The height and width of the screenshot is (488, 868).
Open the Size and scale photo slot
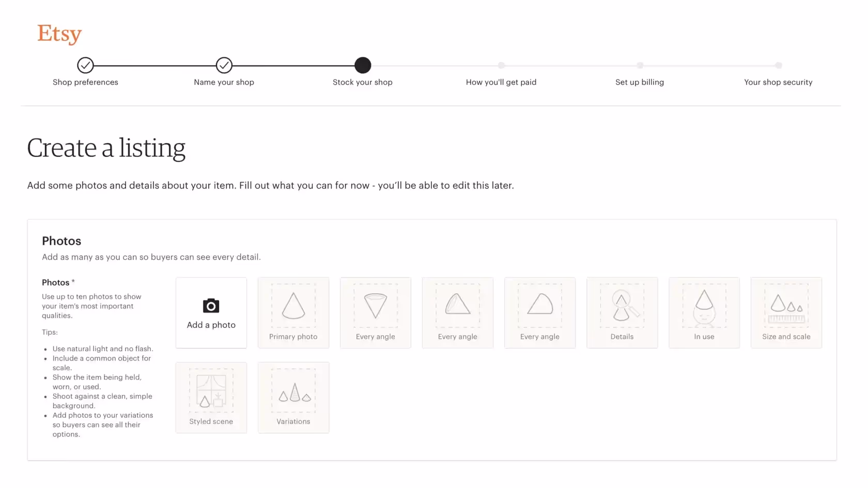[x=786, y=312]
